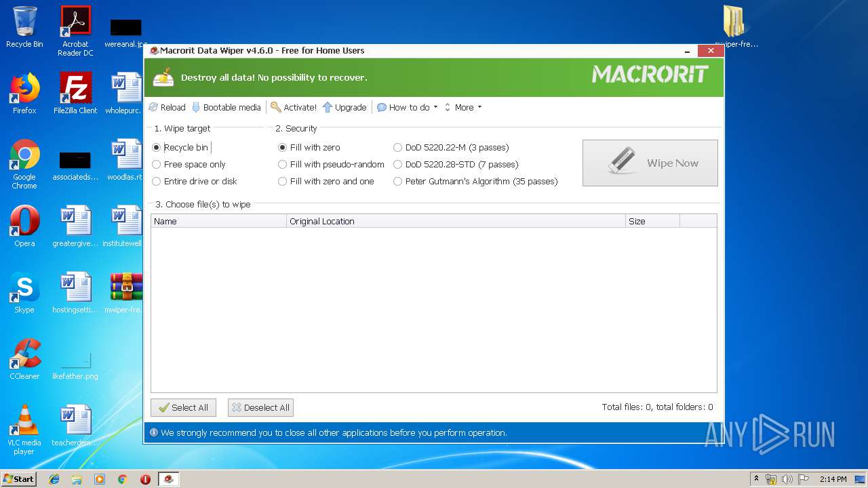Screen dimensions: 868x488
Task: Open CCleaner desktop shortcut
Action: [24, 359]
